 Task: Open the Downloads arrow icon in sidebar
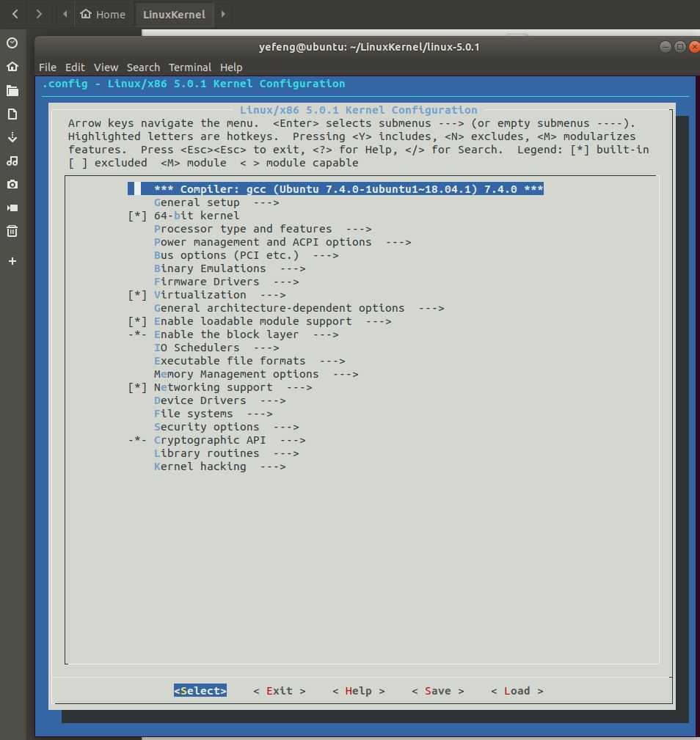[x=12, y=137]
